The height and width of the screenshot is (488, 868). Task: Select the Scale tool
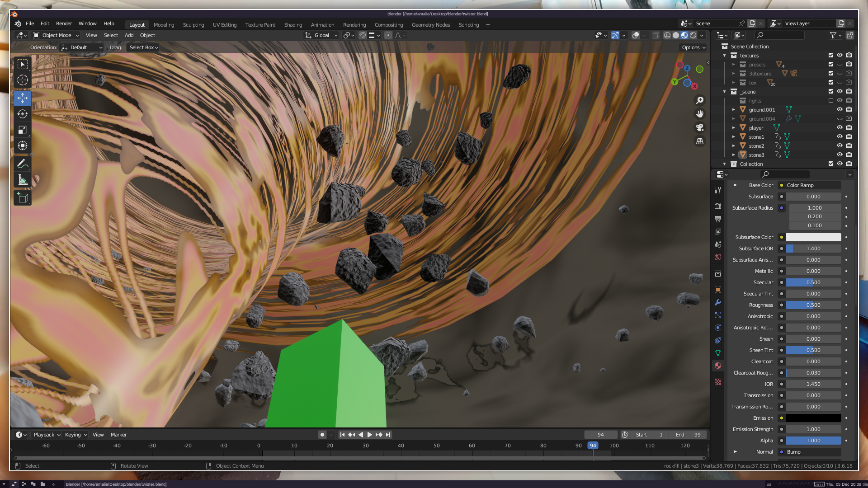pyautogui.click(x=23, y=130)
